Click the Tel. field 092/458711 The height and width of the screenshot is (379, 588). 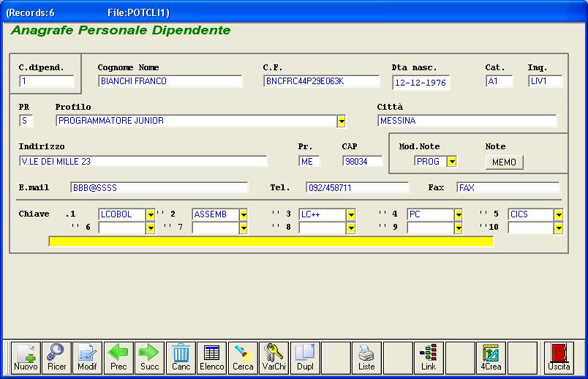[358, 187]
